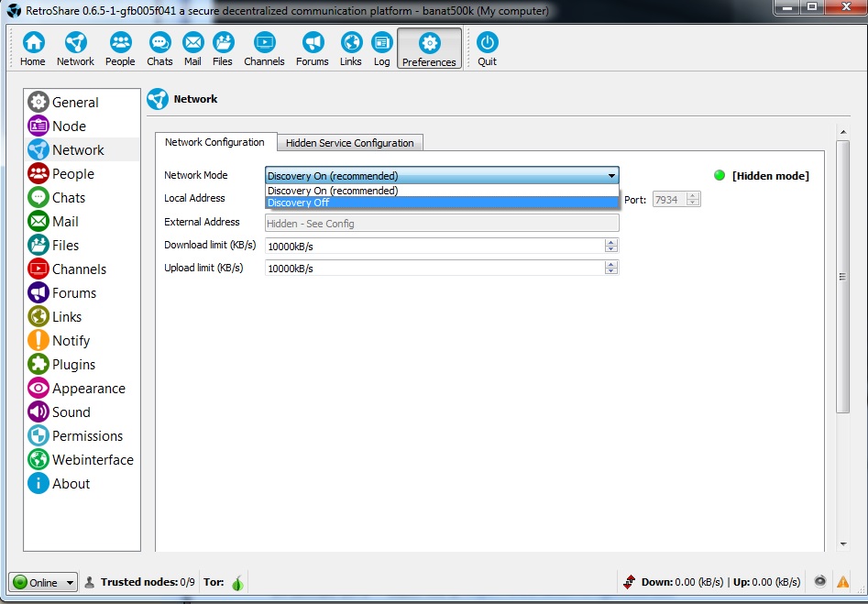Click the vertical scrollbar of settings panel
Viewport: 868px width, 604px height.
click(842, 277)
